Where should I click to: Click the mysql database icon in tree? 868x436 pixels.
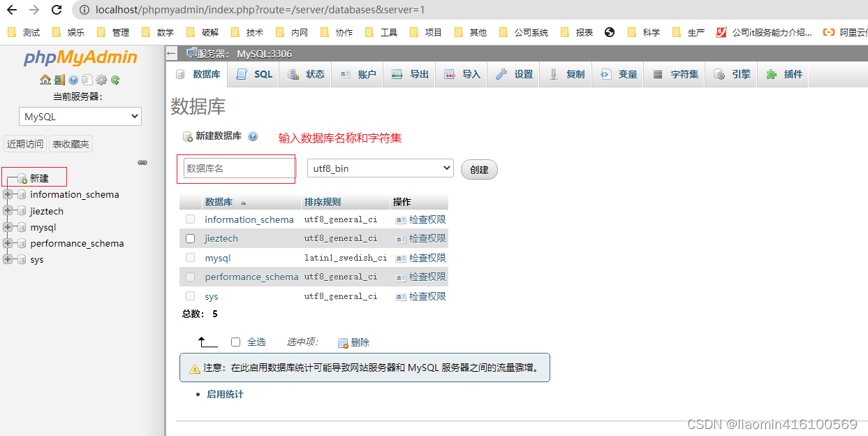click(22, 227)
